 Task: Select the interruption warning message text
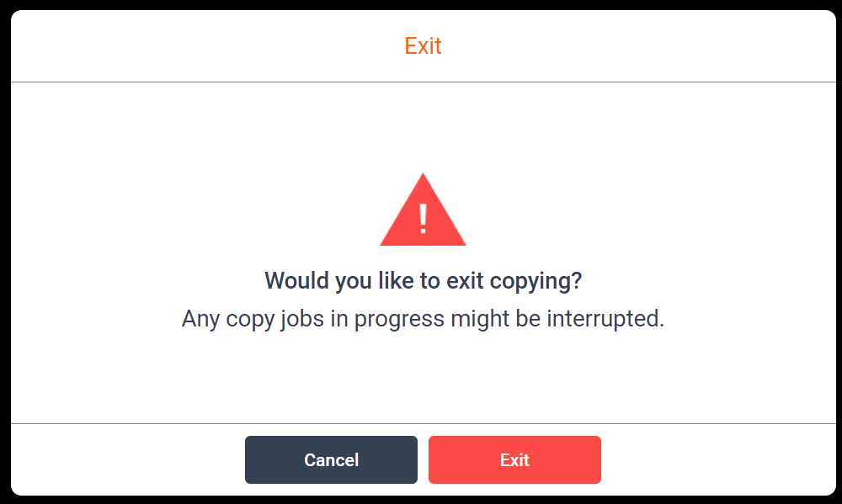pyautogui.click(x=423, y=318)
